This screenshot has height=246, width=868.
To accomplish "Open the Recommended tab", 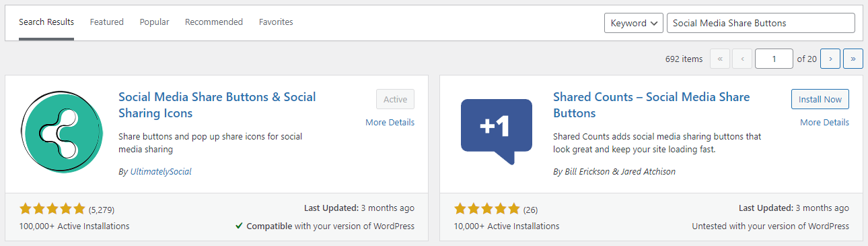I will coord(214,22).
